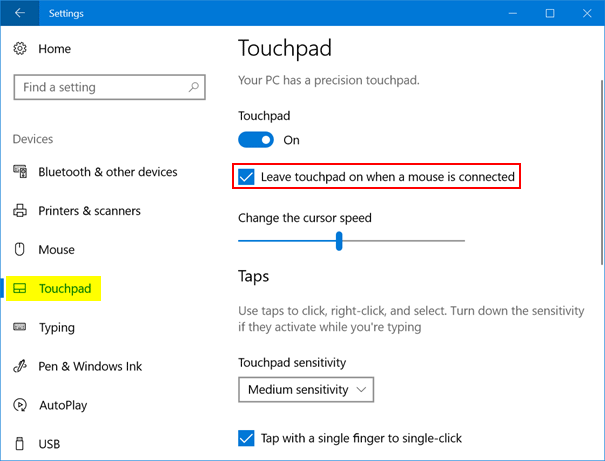This screenshot has height=461, width=605.
Task: Click the back arrow in the title bar
Action: point(20,14)
